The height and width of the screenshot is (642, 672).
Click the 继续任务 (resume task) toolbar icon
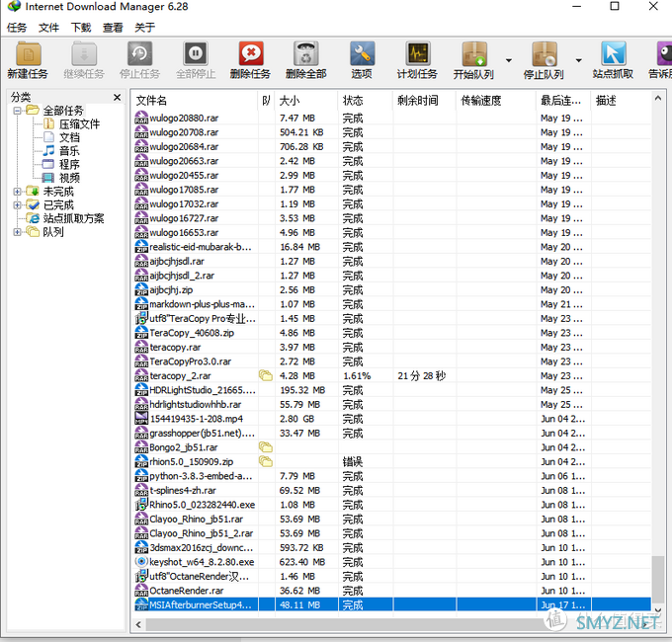click(x=84, y=54)
